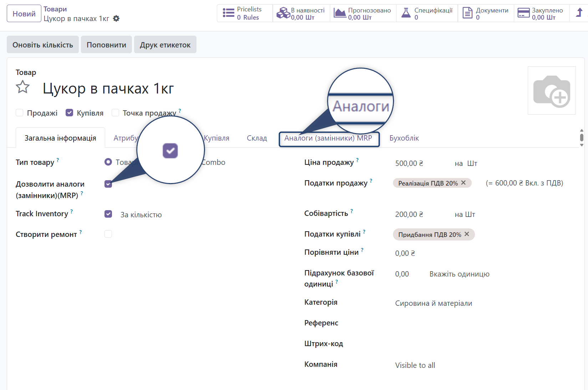Click the Закуплено purchased icon
The image size is (588, 390).
pos(524,13)
